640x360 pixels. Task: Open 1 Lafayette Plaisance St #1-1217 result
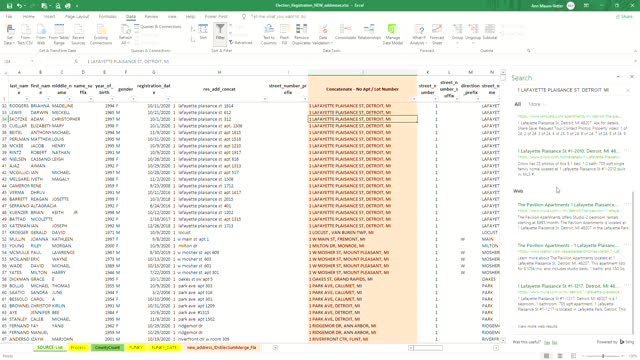pyautogui.click(x=568, y=286)
